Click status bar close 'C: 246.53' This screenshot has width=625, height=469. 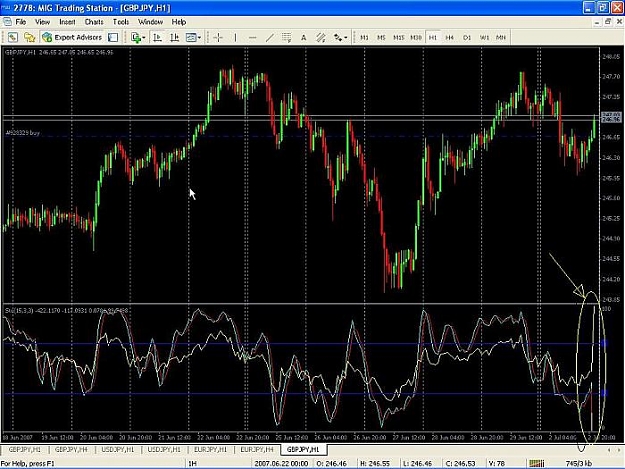pos(460,463)
